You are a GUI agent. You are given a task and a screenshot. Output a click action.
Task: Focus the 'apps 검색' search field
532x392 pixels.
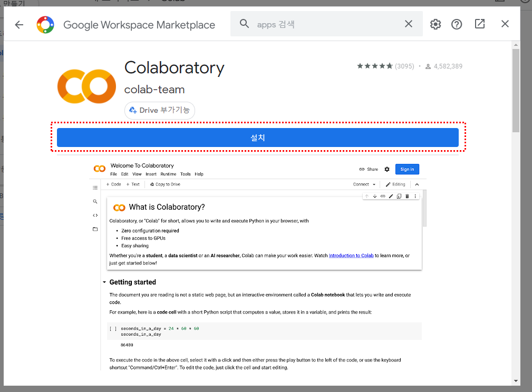(x=327, y=24)
